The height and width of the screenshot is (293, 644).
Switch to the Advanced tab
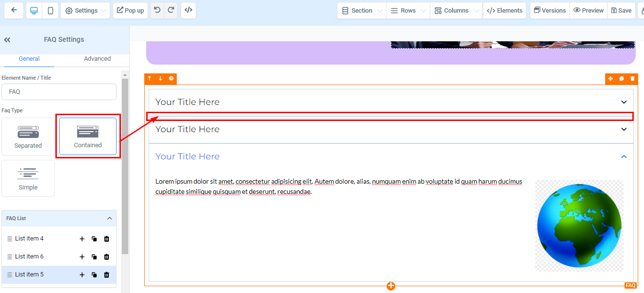[97, 59]
